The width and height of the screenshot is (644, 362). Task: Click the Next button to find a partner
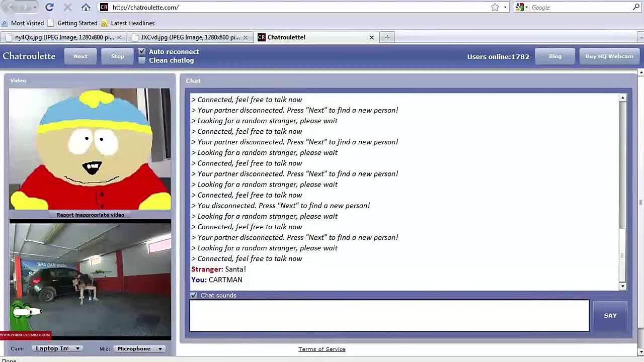pos(80,56)
